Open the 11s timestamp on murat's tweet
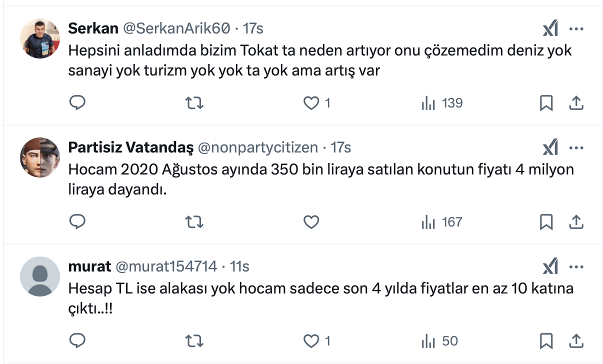 (239, 266)
